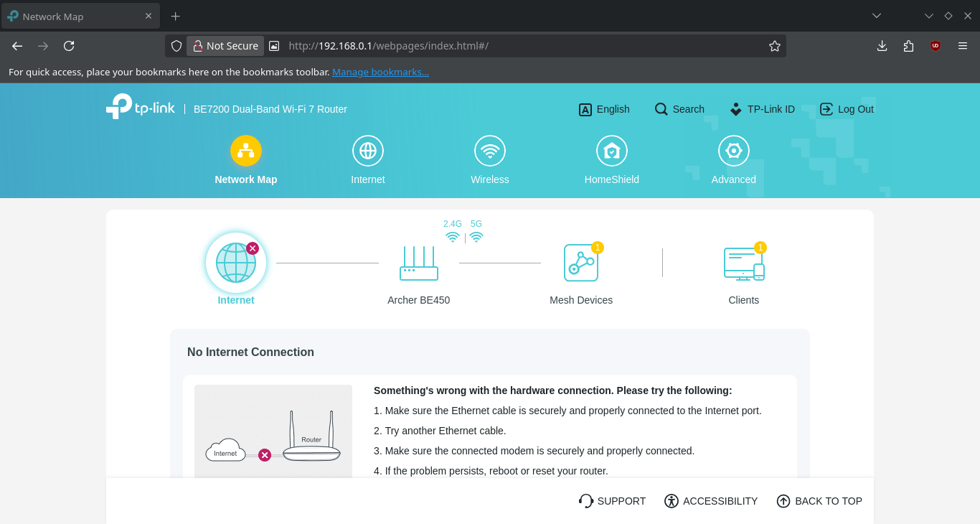Switch to the Network Map browser tab
Image resolution: width=980 pixels, height=524 pixels.
80,16
